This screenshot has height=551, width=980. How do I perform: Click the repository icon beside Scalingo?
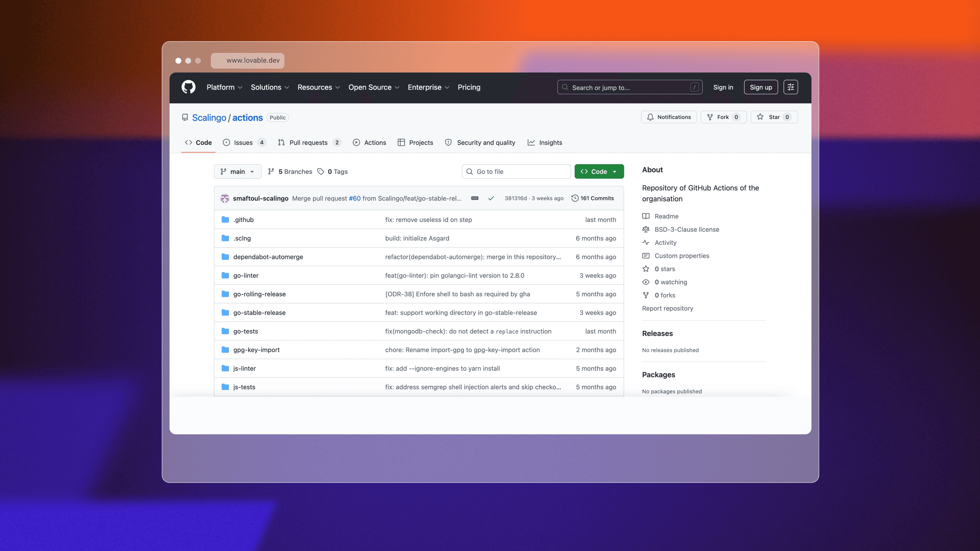(185, 118)
